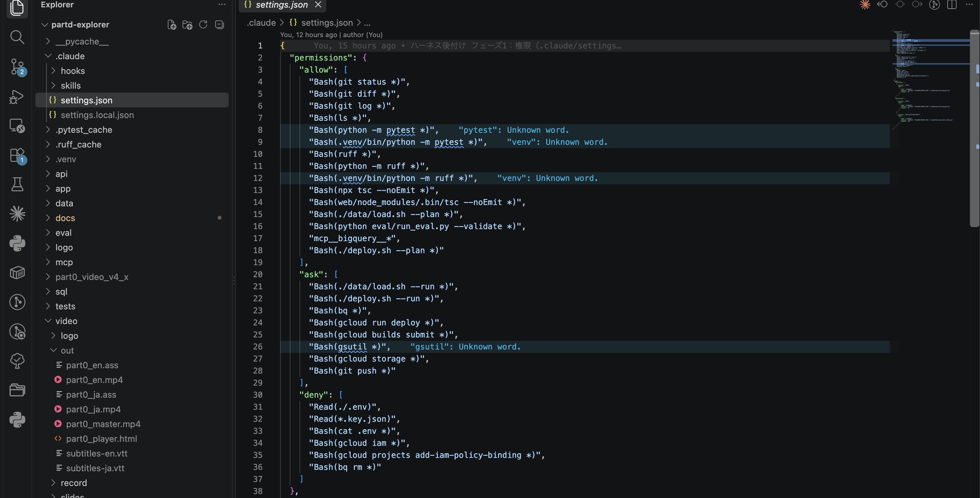The height and width of the screenshot is (498, 980).
Task: Click the git blame author code lens
Action: click(x=331, y=35)
